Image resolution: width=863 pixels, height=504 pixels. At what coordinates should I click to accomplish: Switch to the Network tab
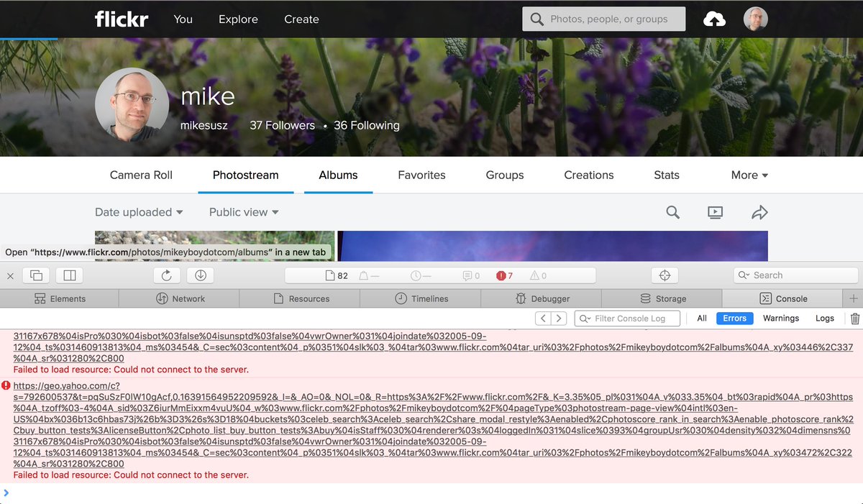[x=180, y=298]
